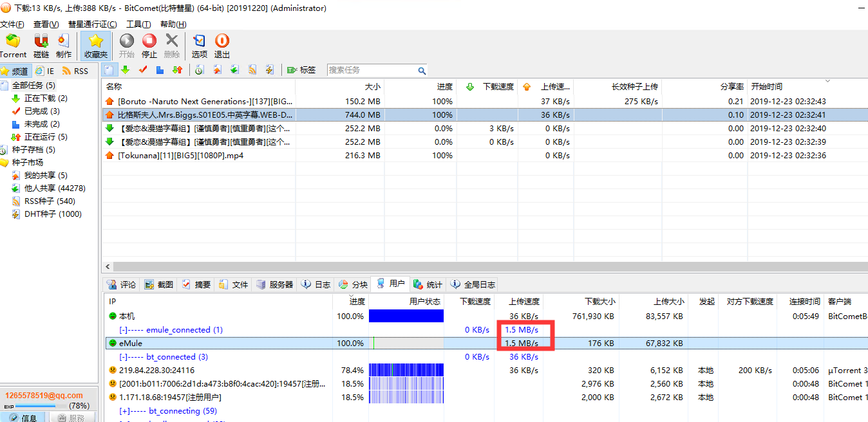Click the horizontal scrollbar under the task list
This screenshot has width=868, height=422.
tap(451, 266)
